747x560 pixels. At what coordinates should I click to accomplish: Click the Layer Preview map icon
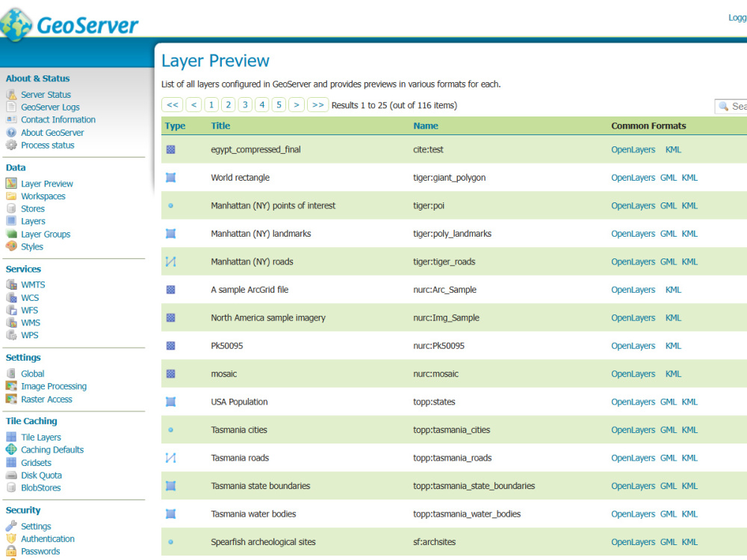[11, 184]
